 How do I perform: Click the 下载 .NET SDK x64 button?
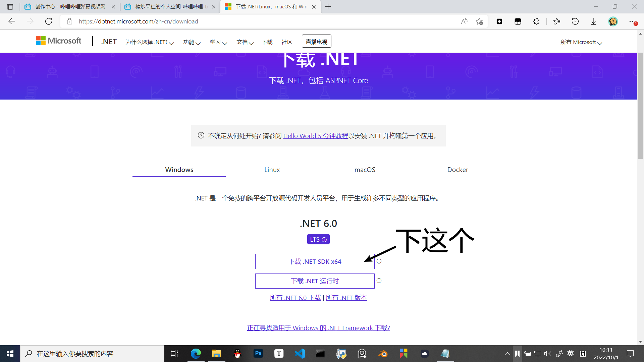315,261
